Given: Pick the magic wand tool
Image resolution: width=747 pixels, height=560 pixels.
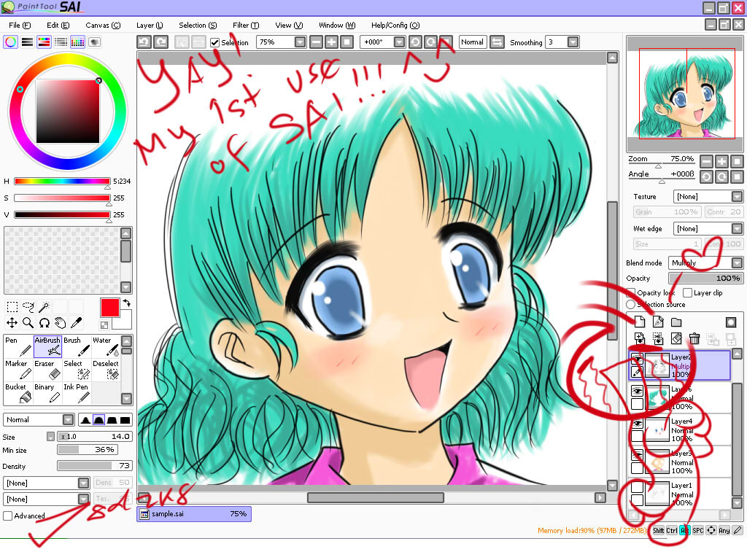Looking at the screenshot, I should [x=44, y=306].
